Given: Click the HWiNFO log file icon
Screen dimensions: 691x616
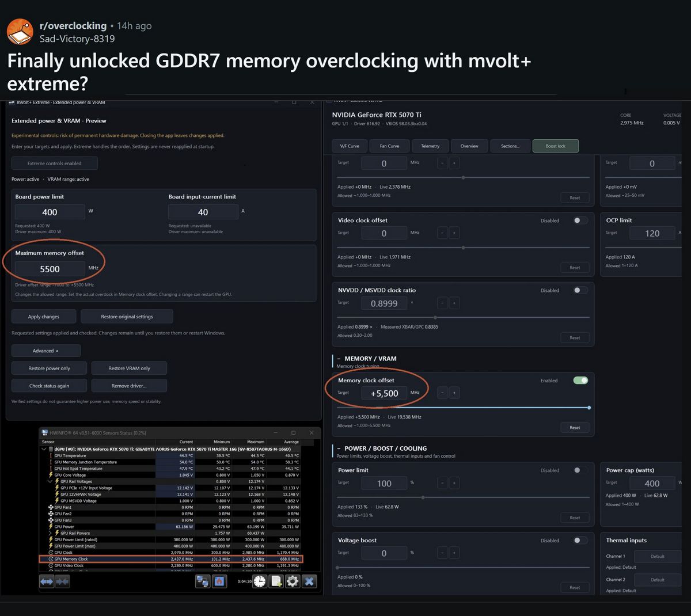Looking at the screenshot, I should (x=276, y=581).
